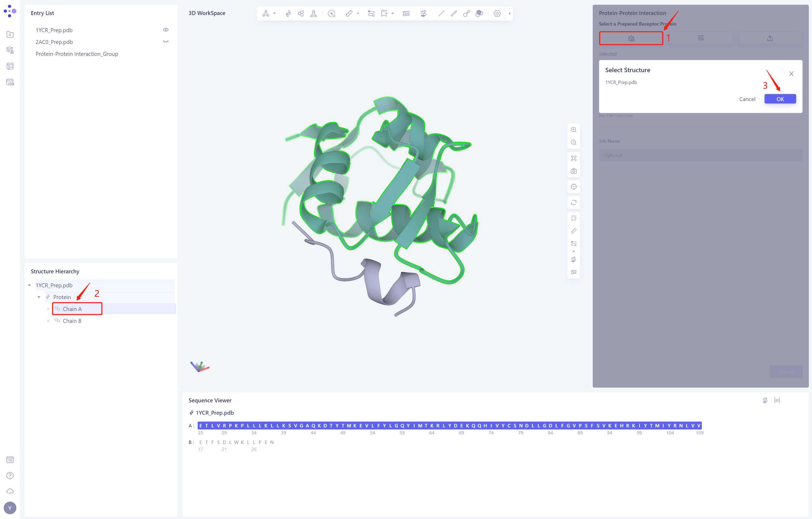Toggle the alignment icon in Sequence Viewer header
The height and width of the screenshot is (519, 812).
777,400
